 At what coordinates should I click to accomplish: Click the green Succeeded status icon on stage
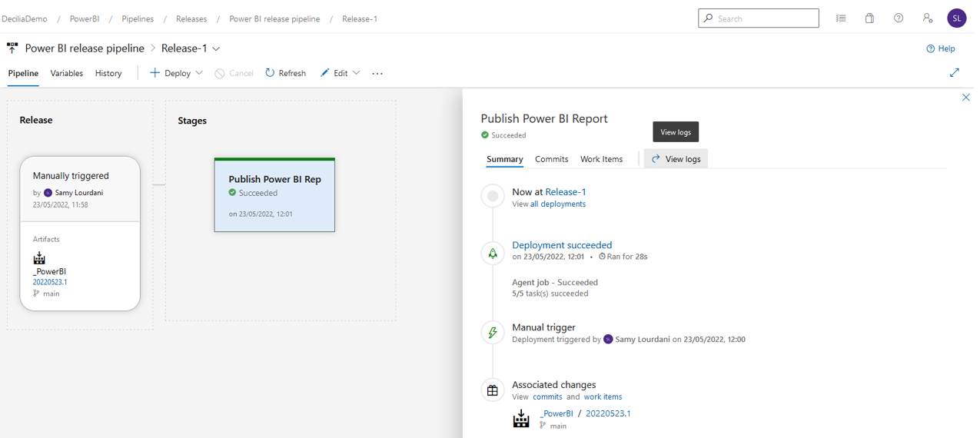pyautogui.click(x=232, y=193)
